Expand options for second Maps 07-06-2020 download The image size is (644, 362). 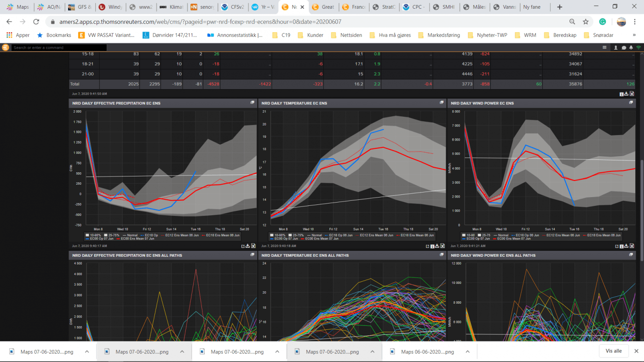pyautogui.click(x=182, y=351)
